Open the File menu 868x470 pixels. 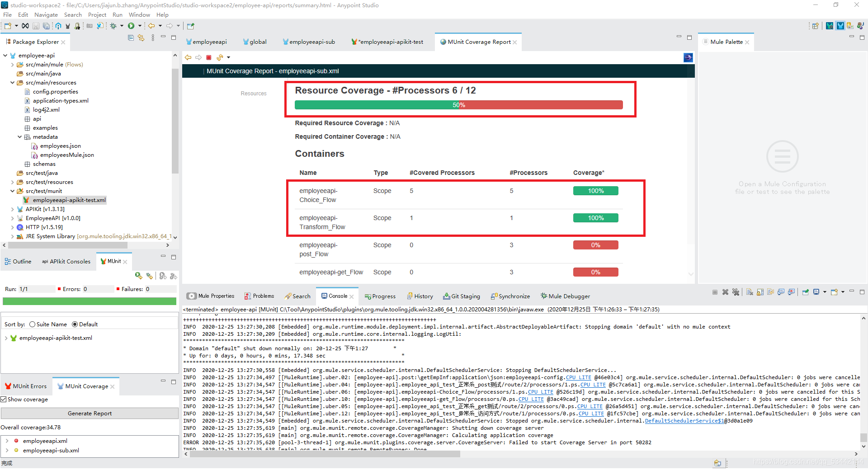click(7, 15)
